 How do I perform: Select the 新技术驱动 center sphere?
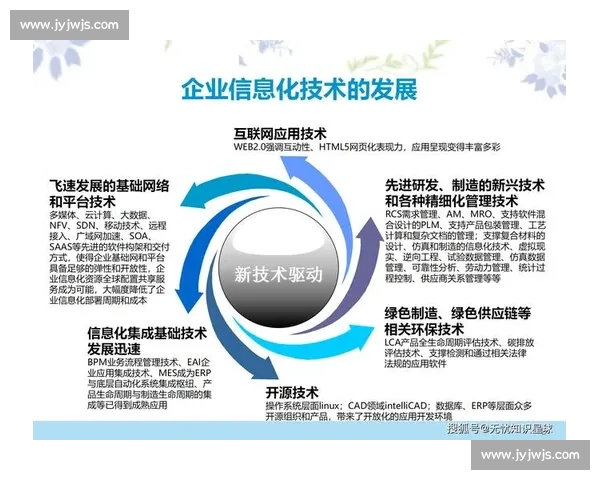[279, 268]
